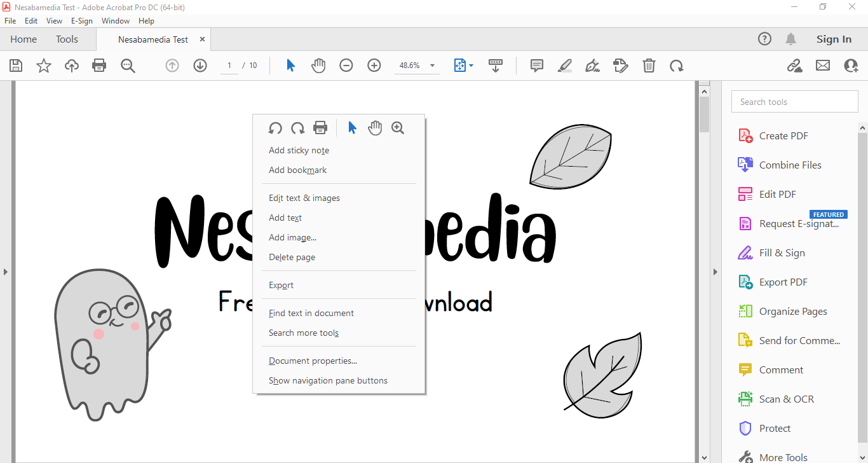Image resolution: width=868 pixels, height=463 pixels.
Task: Expand the left navigation pane arrow
Action: point(6,272)
